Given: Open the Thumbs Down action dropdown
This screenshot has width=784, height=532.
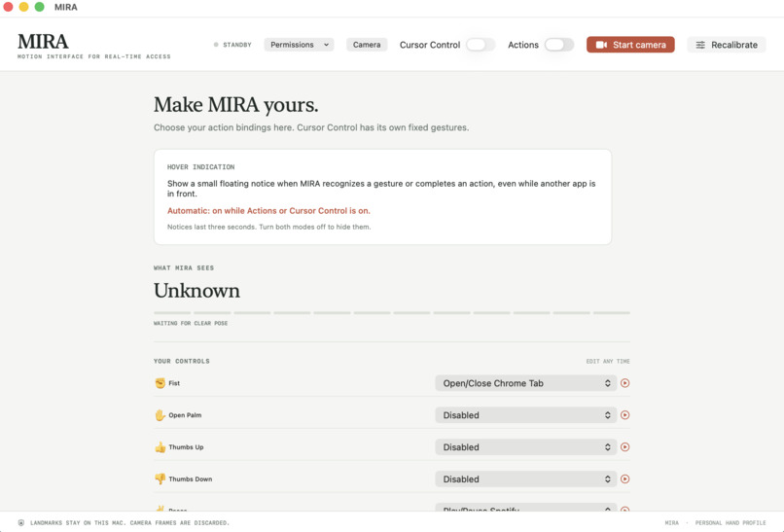Looking at the screenshot, I should click(525, 479).
